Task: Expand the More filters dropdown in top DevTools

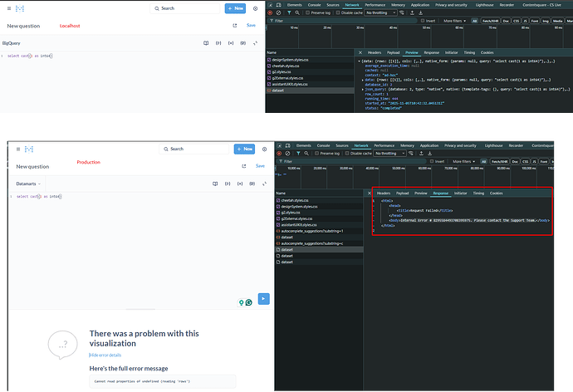Action: tap(453, 21)
